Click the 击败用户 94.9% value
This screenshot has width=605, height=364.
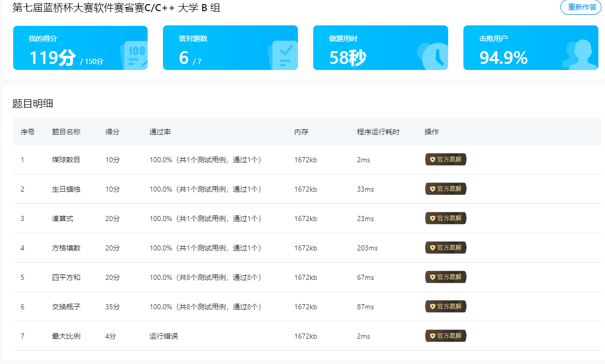tap(503, 58)
